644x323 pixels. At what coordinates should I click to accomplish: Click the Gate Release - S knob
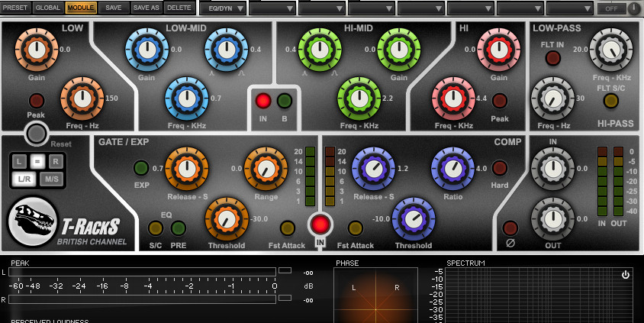click(187, 169)
